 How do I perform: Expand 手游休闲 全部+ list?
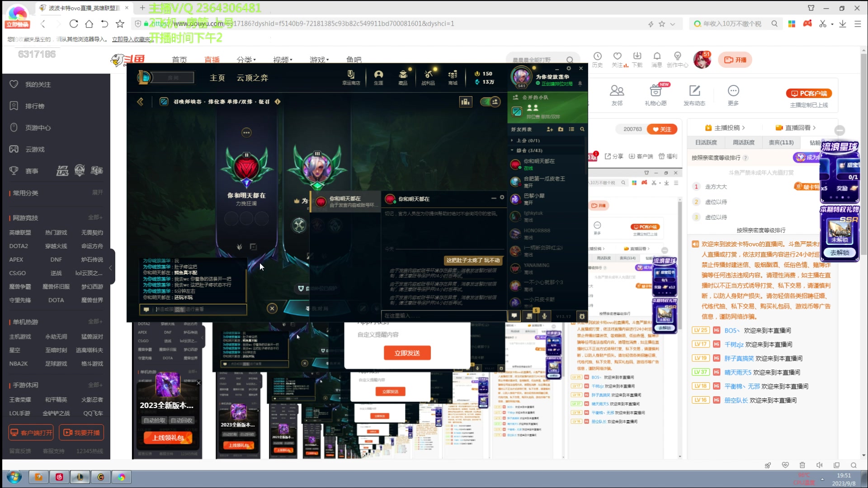pyautogui.click(x=95, y=385)
